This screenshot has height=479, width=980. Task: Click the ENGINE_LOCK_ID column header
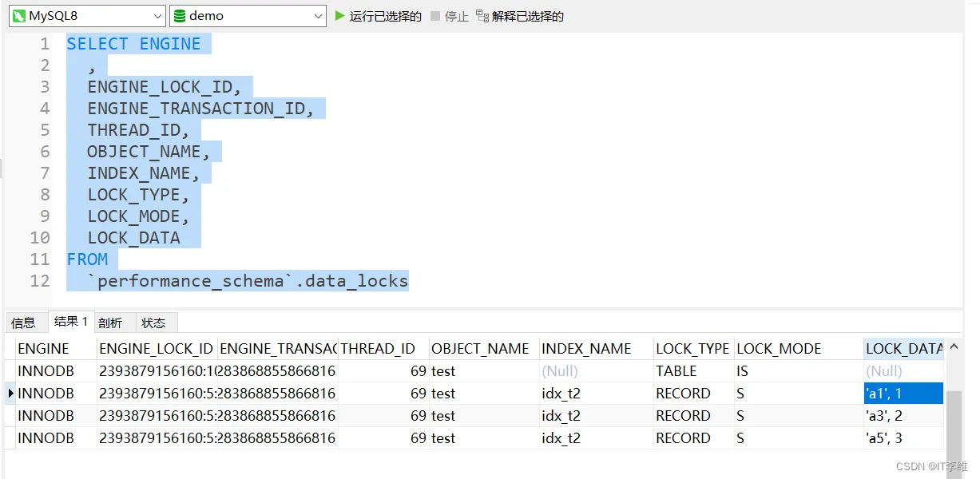[x=157, y=349]
